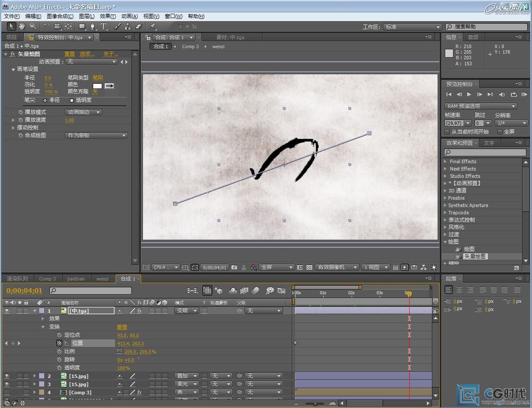Open the 合成绘图 作为蒙板 dropdown
Viewport: 532px width, 408px height.
pos(97,135)
